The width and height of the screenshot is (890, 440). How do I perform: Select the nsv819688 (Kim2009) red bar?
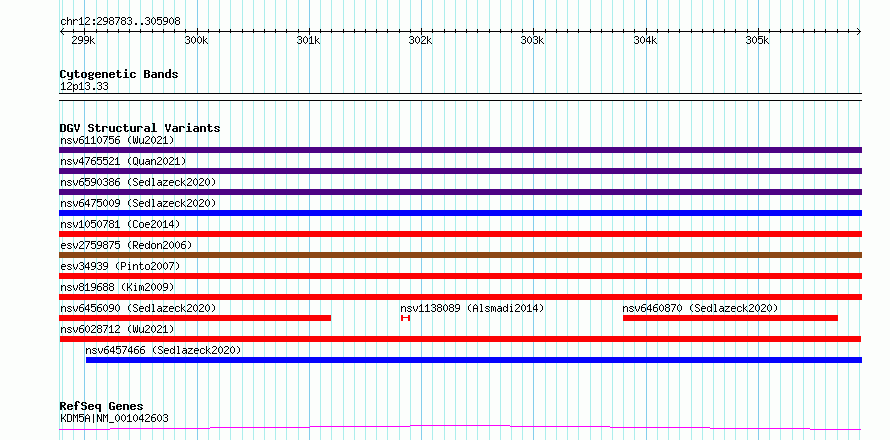click(460, 297)
